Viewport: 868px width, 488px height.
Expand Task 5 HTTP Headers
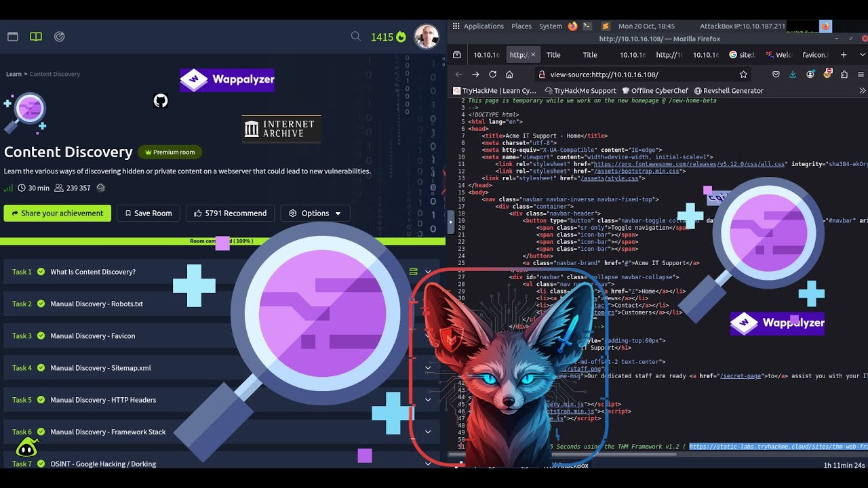[428, 400]
